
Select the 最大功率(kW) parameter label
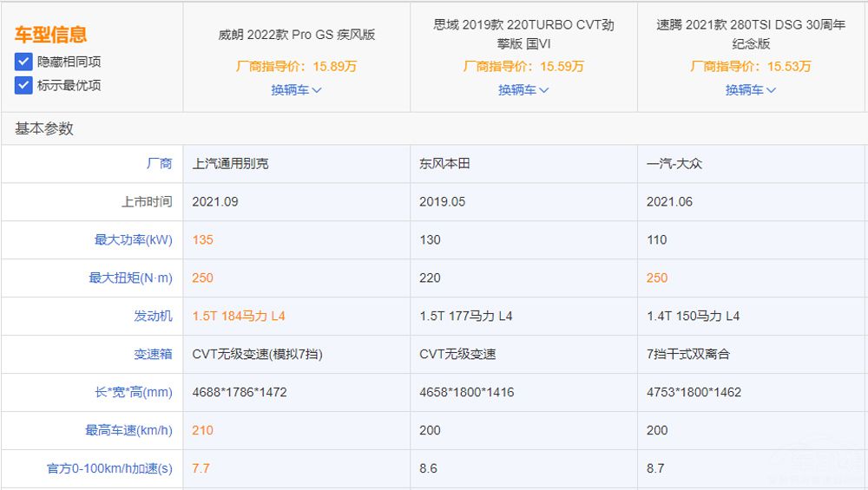[133, 239]
